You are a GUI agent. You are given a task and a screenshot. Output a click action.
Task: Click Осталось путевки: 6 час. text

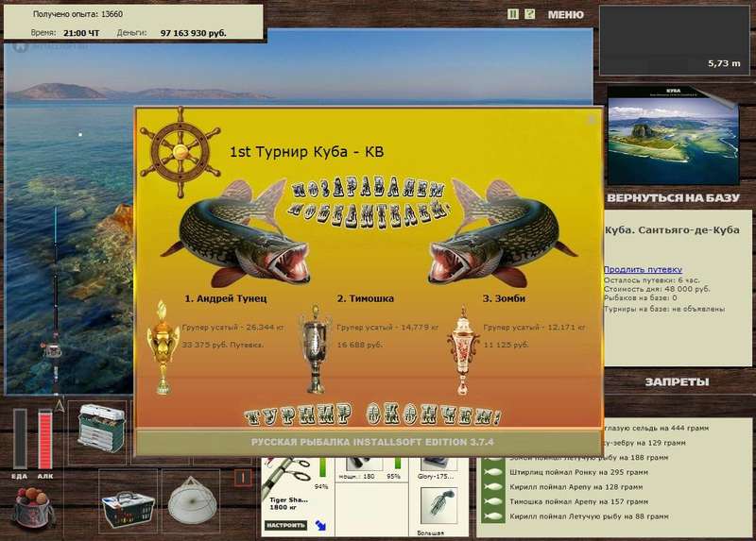[652, 279]
